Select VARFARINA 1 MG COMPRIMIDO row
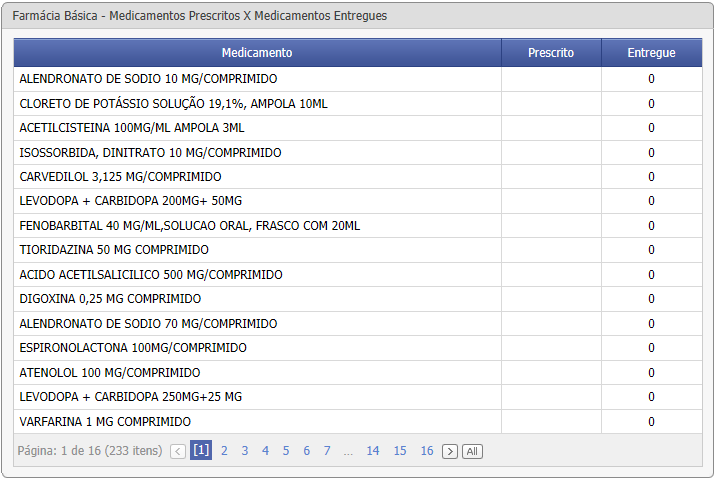The height and width of the screenshot is (480, 716). click(358, 422)
